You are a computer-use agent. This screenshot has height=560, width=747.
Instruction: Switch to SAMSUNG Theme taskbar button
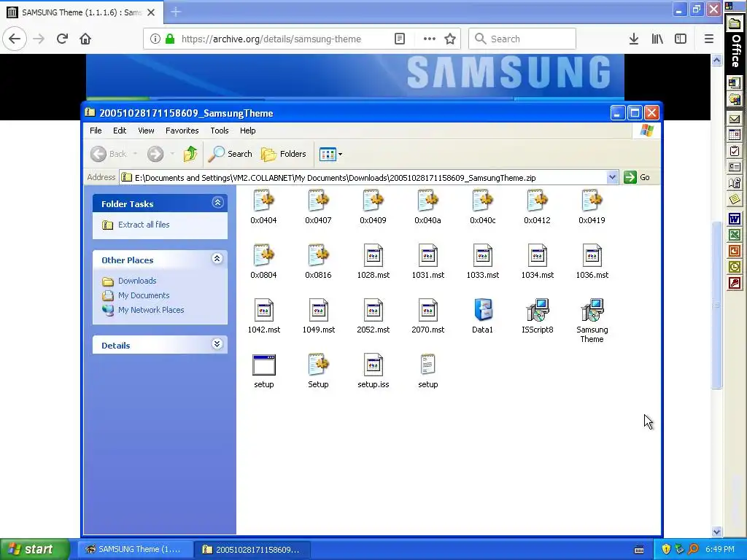pos(135,550)
